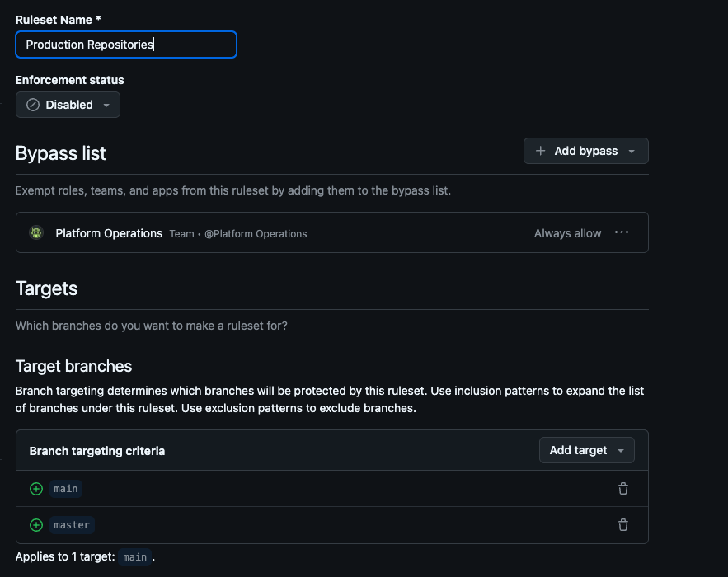Click the Add bypass button label

click(585, 151)
